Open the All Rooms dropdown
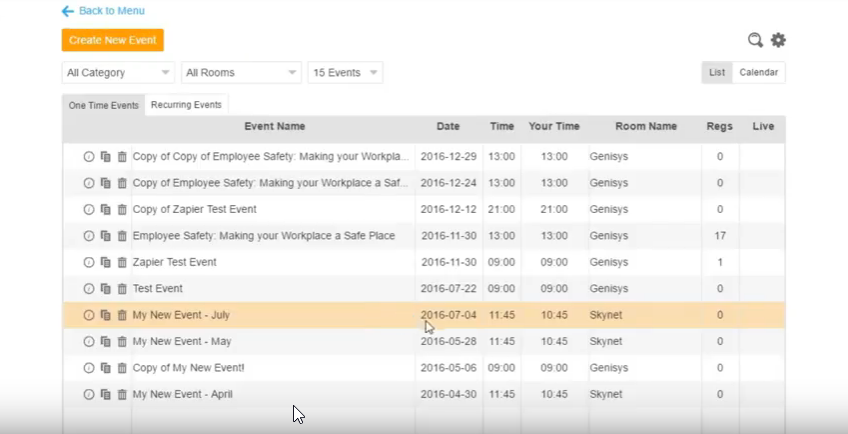The image size is (848, 434). (x=240, y=73)
